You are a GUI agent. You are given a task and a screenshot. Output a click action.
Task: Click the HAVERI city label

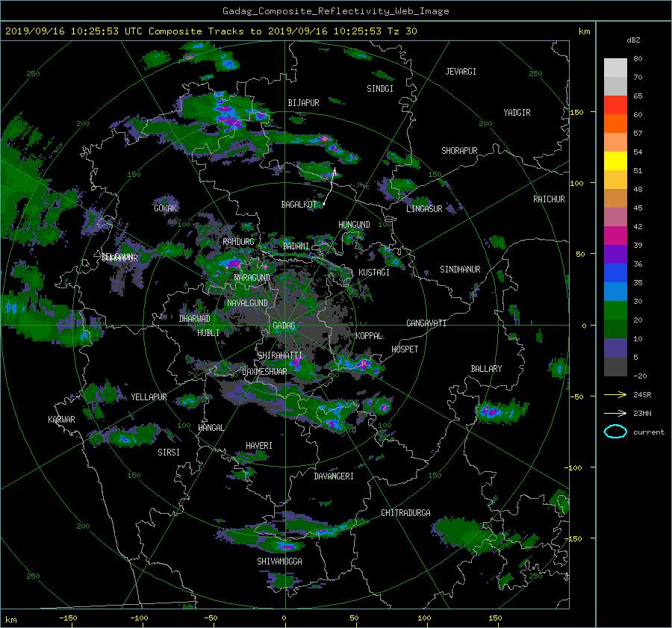coord(259,446)
